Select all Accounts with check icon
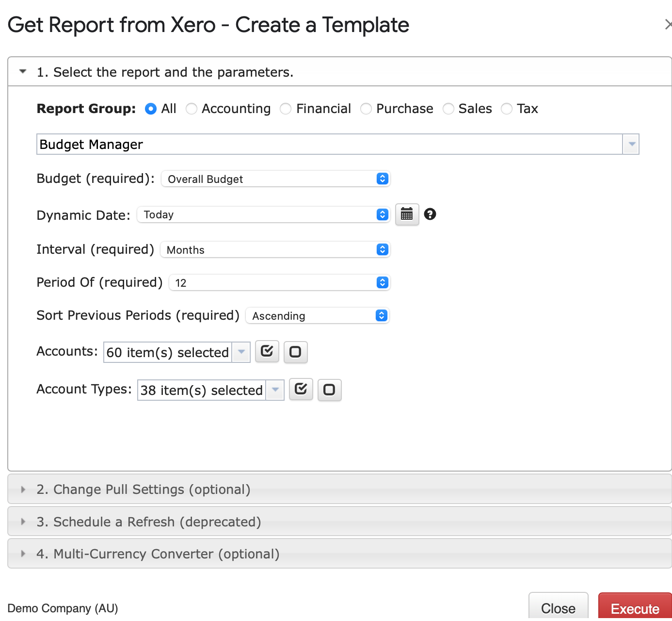Viewport: 672px width, 621px height. coord(267,351)
